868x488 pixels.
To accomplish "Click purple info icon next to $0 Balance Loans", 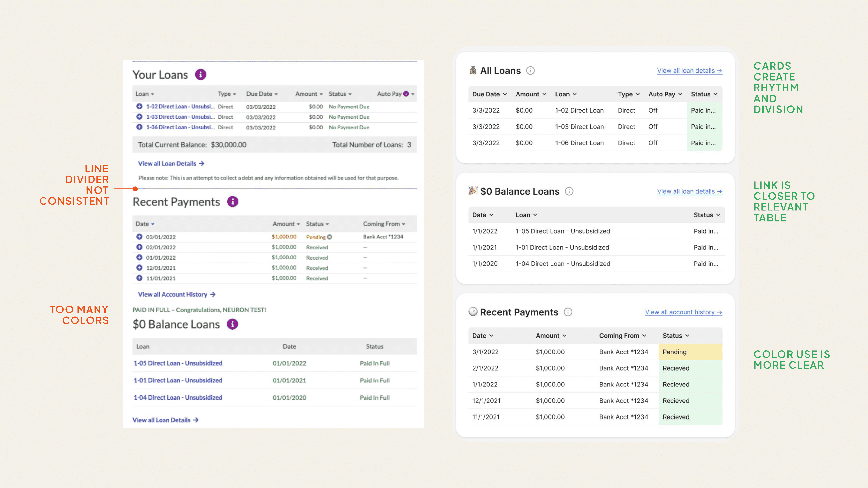I will [x=232, y=324].
